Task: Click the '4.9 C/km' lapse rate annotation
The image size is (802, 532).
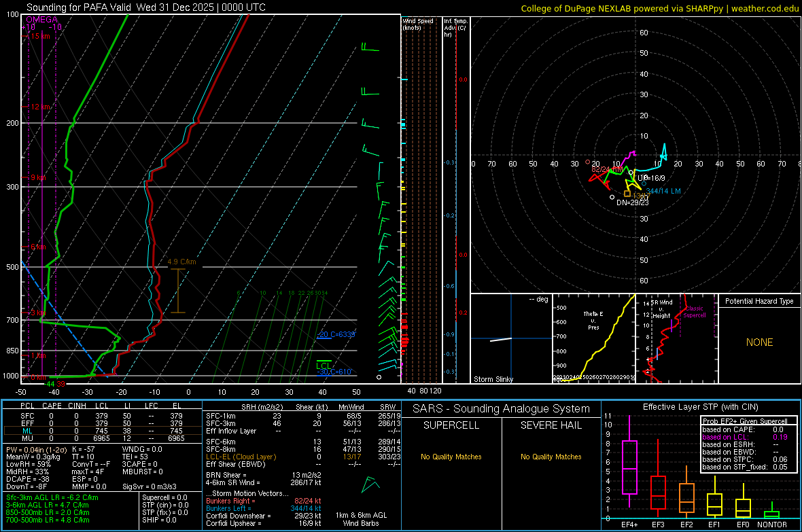Action: pos(181,262)
